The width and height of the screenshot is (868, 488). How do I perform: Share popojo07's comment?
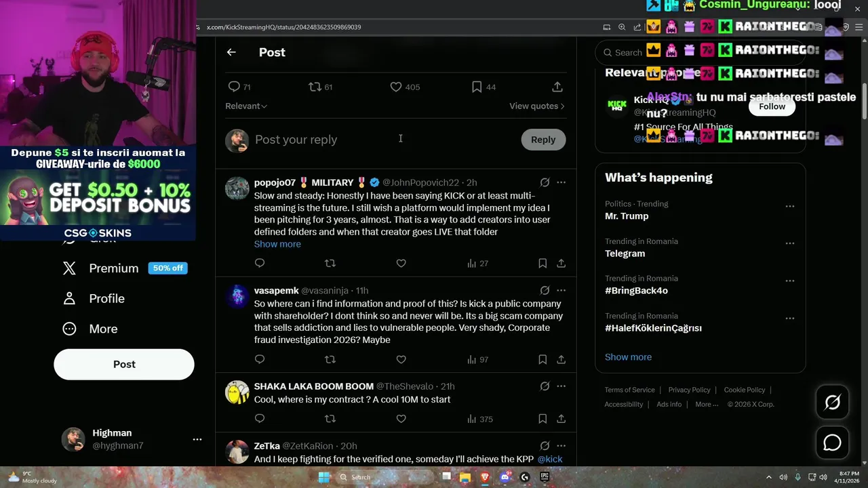click(x=561, y=263)
